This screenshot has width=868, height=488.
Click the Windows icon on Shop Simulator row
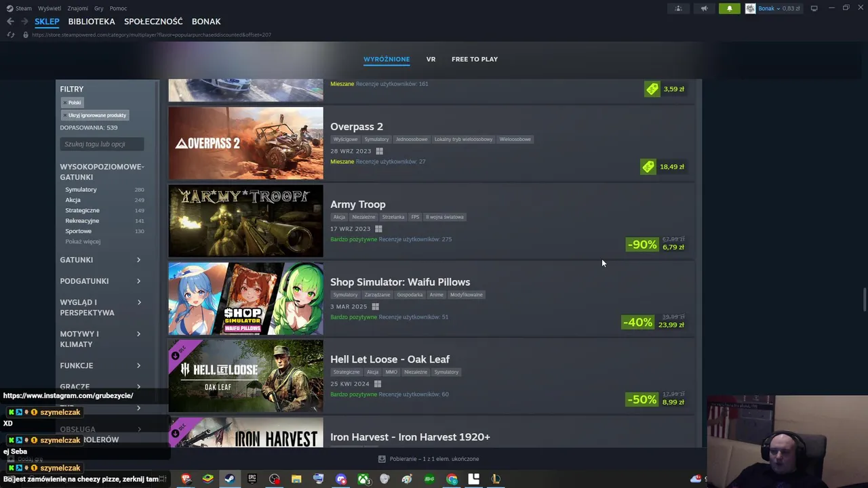coord(375,306)
